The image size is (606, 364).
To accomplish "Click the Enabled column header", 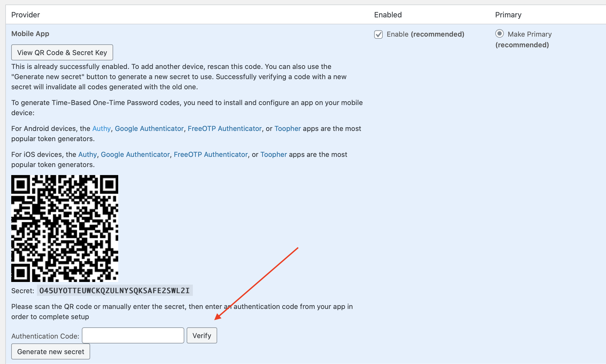I will click(388, 15).
